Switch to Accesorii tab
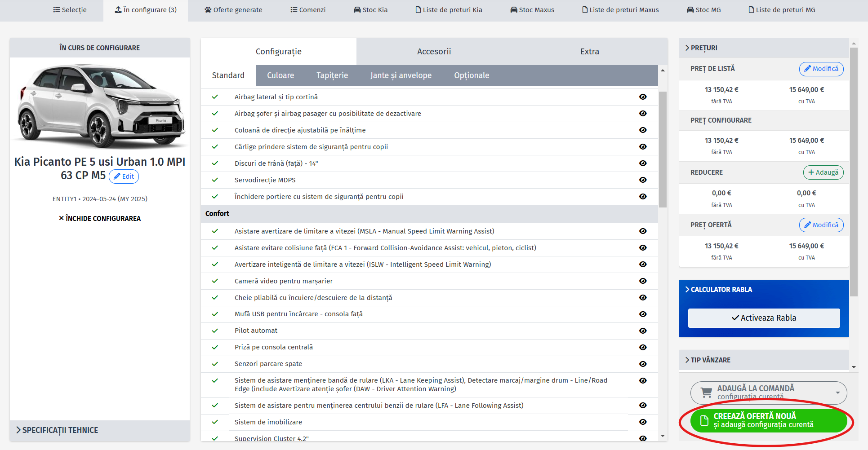The height and width of the screenshot is (450, 868). pyautogui.click(x=434, y=52)
